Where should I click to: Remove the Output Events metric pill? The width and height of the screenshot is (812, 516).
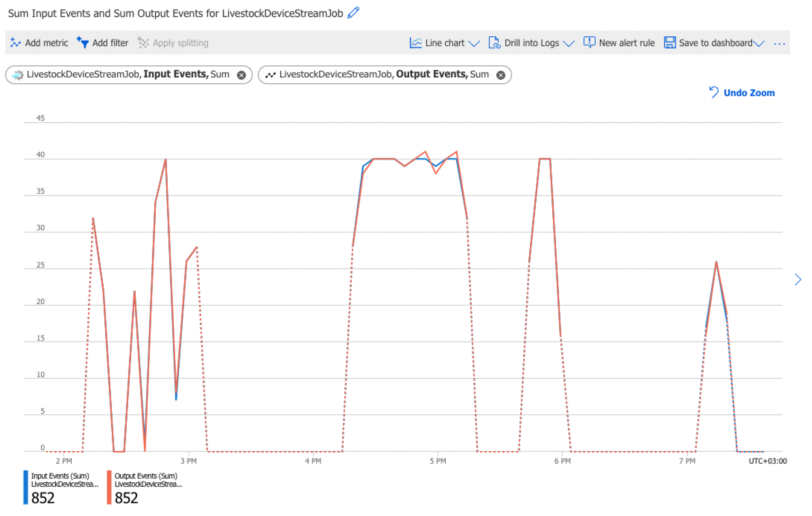coord(500,75)
